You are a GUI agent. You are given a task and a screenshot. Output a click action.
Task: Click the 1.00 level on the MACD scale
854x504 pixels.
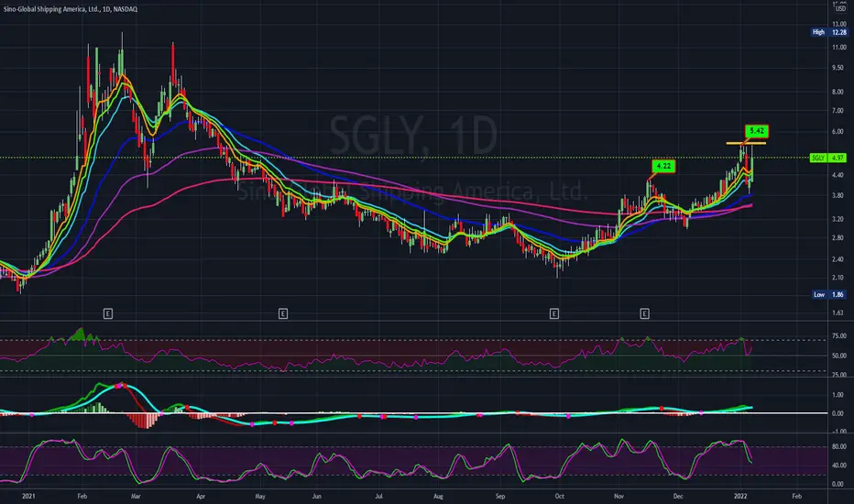tap(838, 395)
